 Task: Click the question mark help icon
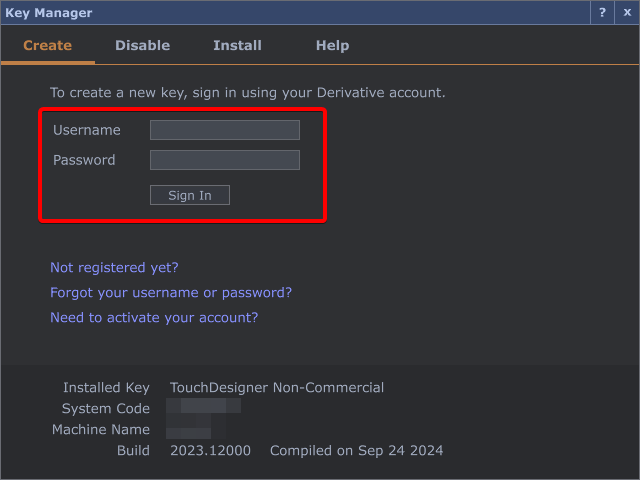[x=602, y=13]
